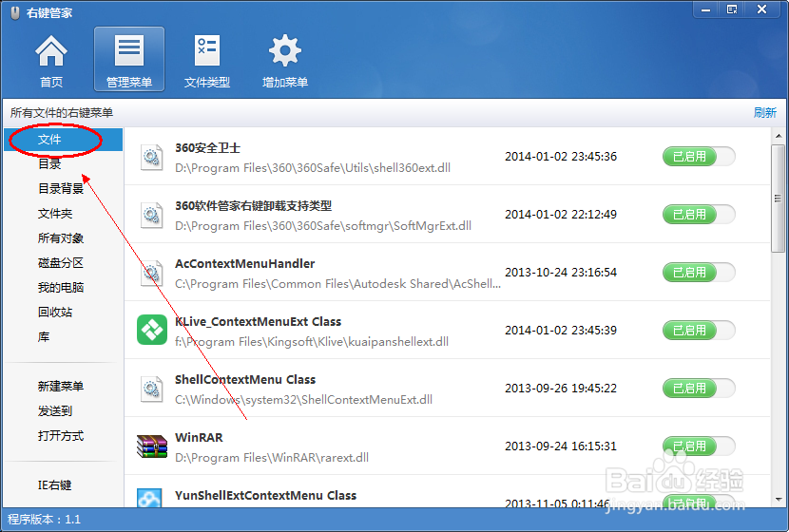Open 新建菜单 in the sidebar
The height and width of the screenshot is (532, 789).
pyautogui.click(x=61, y=387)
